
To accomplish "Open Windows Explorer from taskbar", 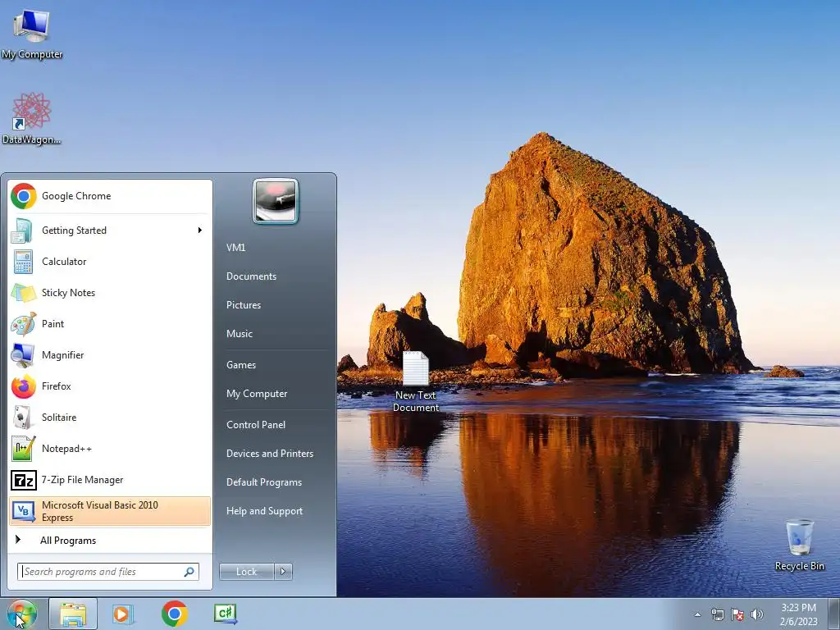I will [x=73, y=614].
